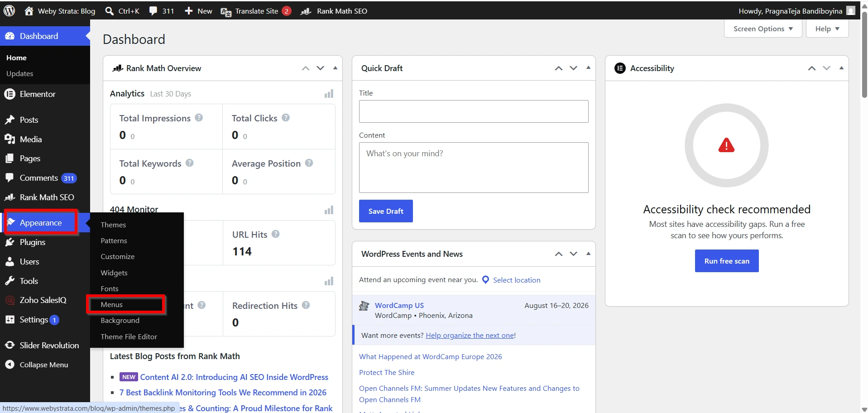Open Background in Appearance submenu
Image resolution: width=868 pixels, height=413 pixels.
120,320
